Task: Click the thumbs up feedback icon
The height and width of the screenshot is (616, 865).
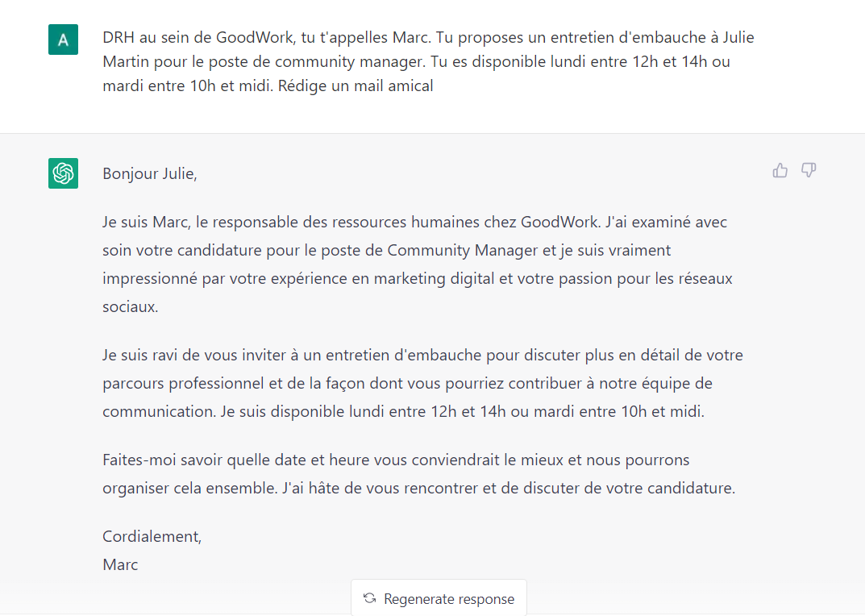Action: tap(780, 171)
